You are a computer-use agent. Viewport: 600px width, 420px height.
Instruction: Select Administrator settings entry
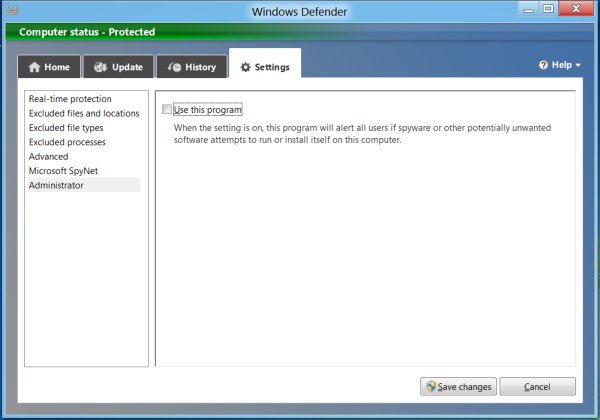pos(83,185)
